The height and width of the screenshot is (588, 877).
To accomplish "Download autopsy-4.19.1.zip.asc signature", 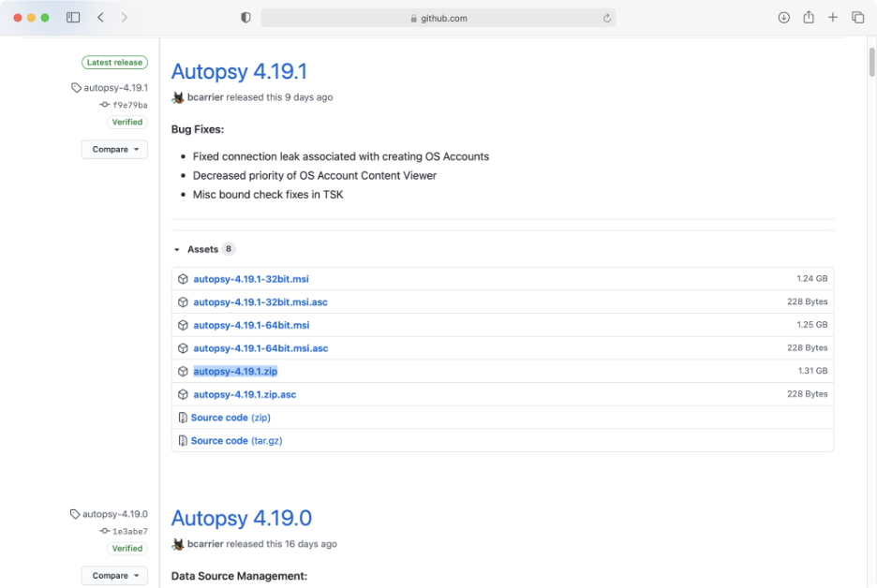I will (245, 394).
